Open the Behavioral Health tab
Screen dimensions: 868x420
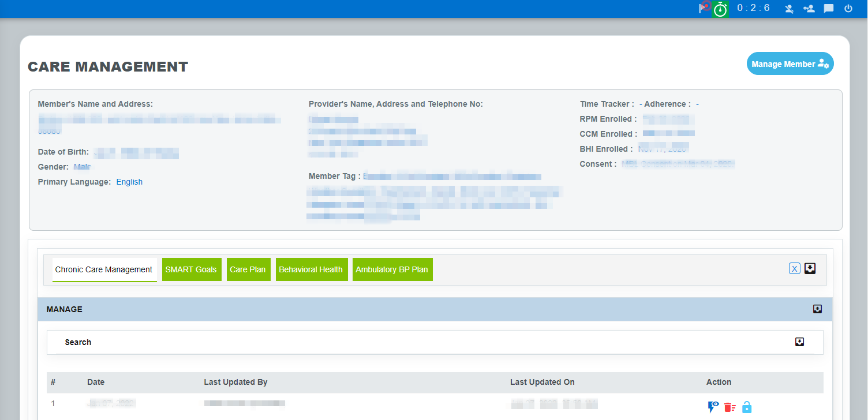point(310,269)
